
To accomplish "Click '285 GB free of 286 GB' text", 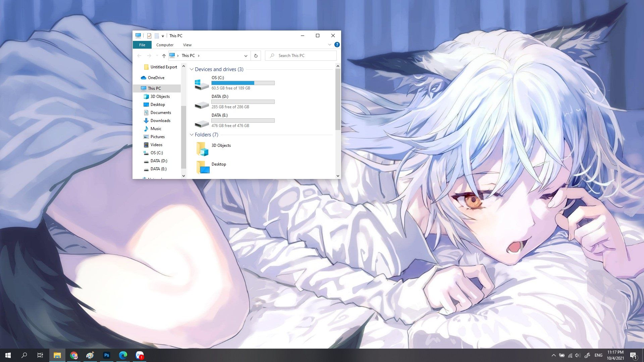I will [x=230, y=107].
